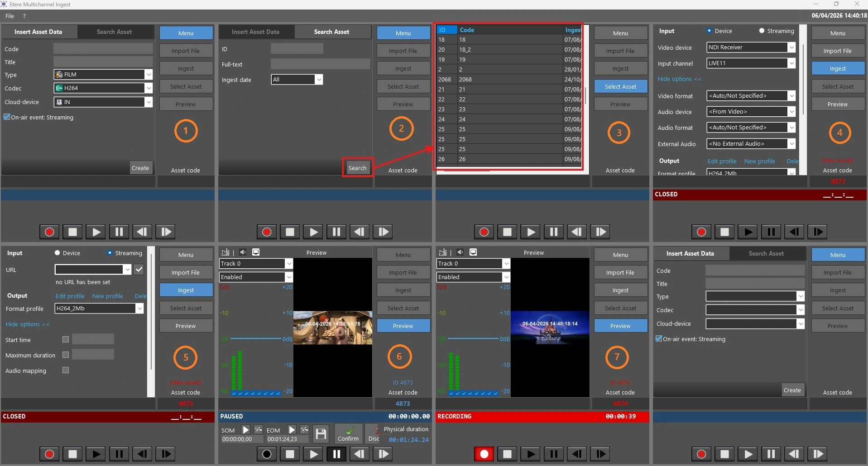Click the play-to-SOM arrow icon in channel 6
868x466 pixels.
pos(246,430)
